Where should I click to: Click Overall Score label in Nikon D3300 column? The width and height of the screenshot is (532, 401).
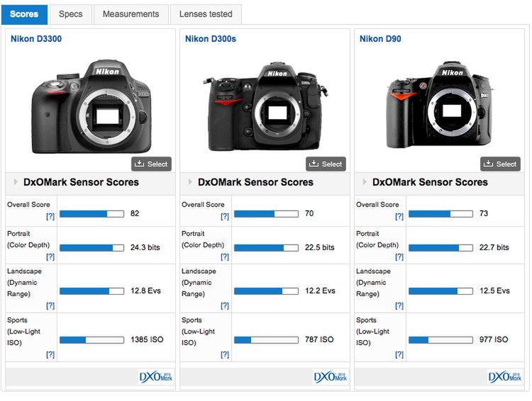[28, 205]
